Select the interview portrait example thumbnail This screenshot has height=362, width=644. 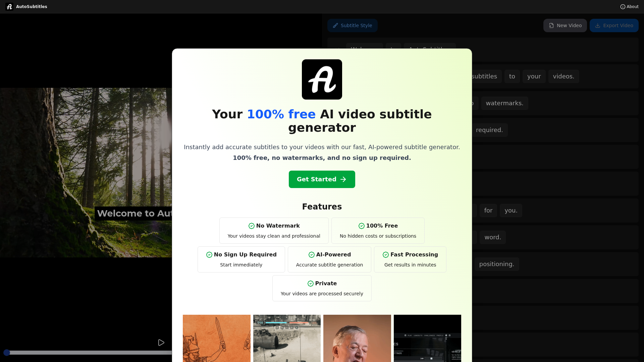pos(357,338)
